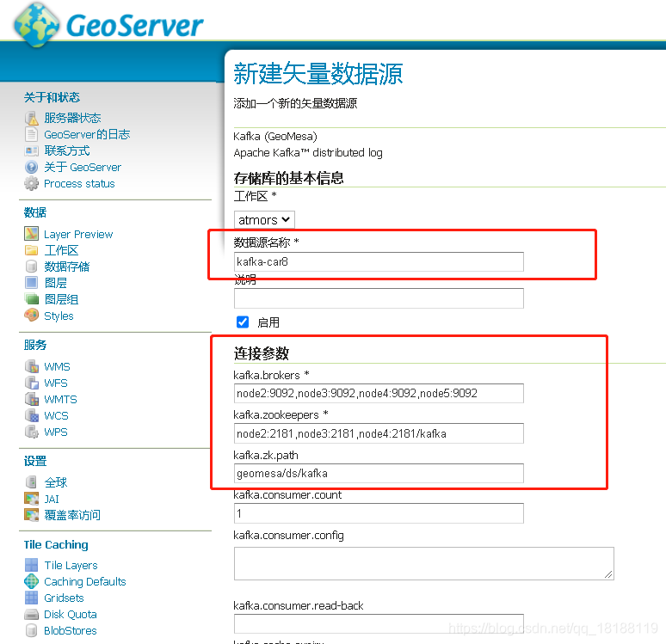
Task: Click the contact card icon
Action: click(x=32, y=150)
